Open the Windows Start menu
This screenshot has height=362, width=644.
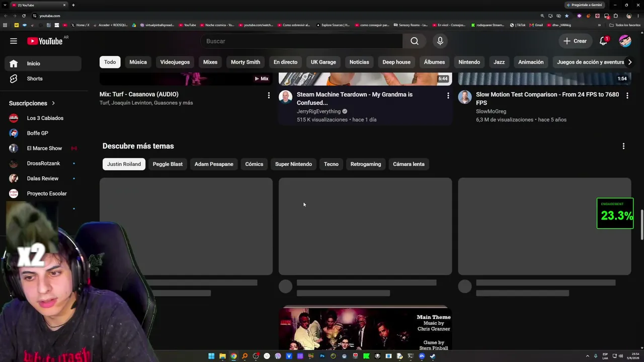pyautogui.click(x=211, y=356)
